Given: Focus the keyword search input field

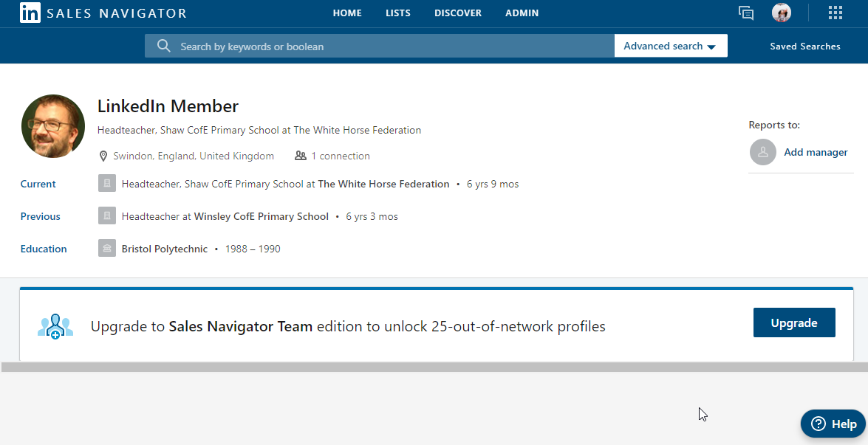Looking at the screenshot, I should point(392,46).
